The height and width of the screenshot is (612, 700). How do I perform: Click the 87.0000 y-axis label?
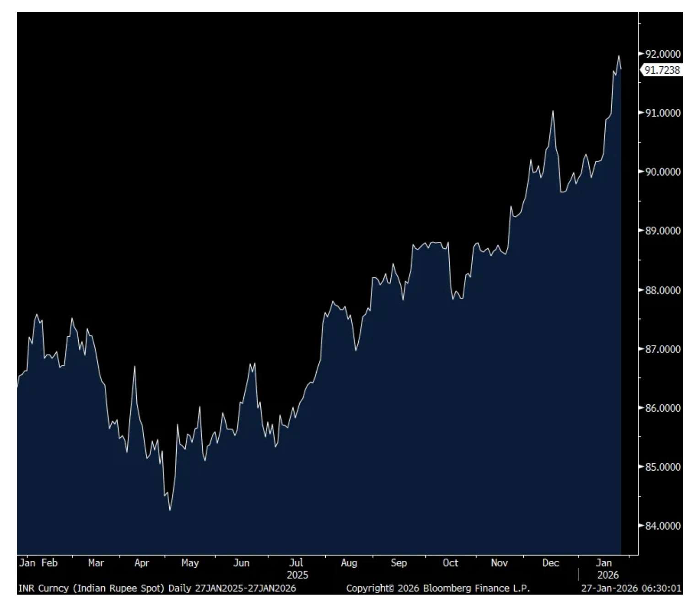(662, 349)
